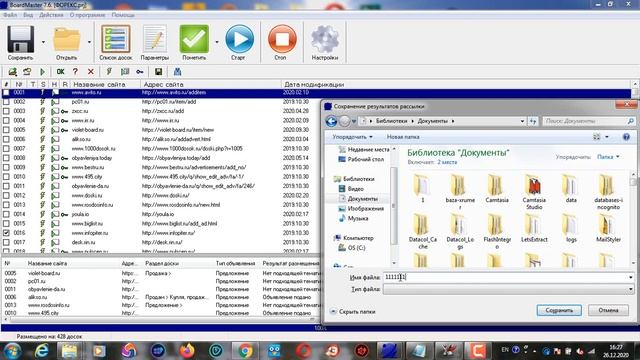640x360 pixels.
Task: Check the box for row 0010 www.495.city
Action: [x=6, y=177]
